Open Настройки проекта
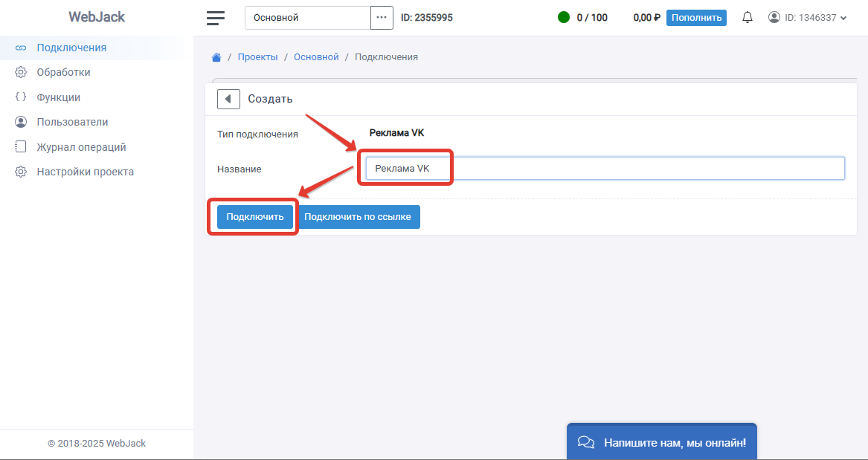This screenshot has width=868, height=460. (x=86, y=172)
